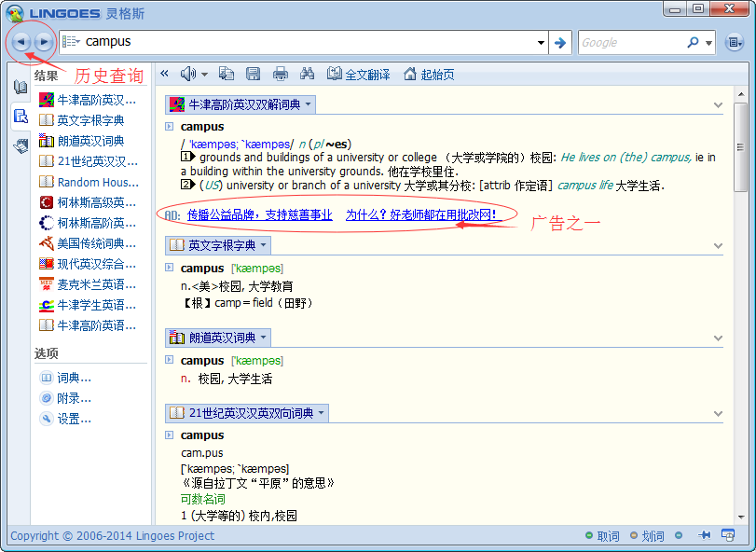
Task: Select the results index tab icon in sidebar
Action: pyautogui.click(x=21, y=117)
